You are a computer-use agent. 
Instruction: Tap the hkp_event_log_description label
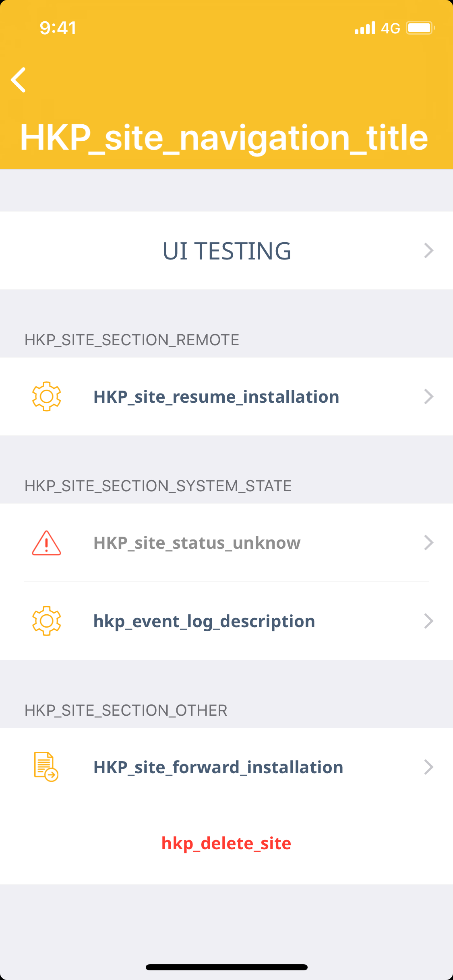(x=204, y=622)
